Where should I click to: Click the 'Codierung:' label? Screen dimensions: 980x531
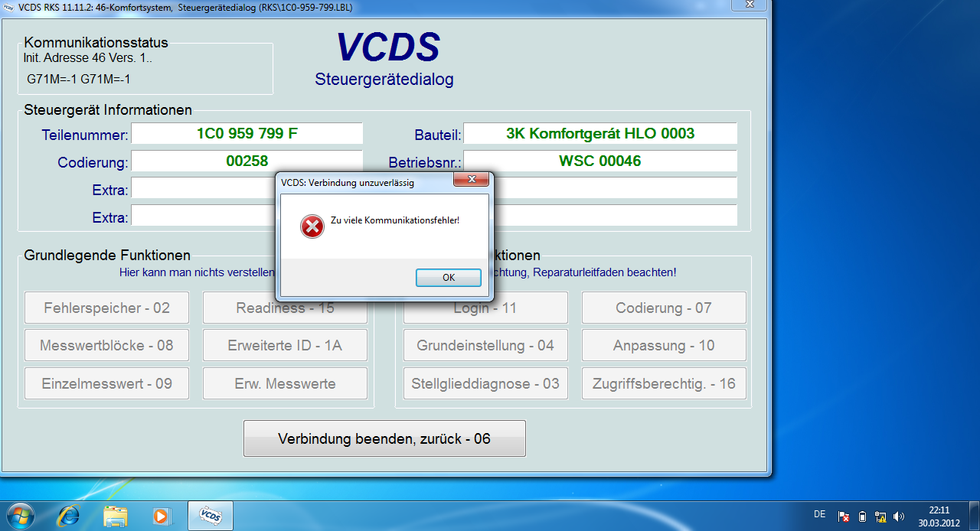[x=93, y=163]
